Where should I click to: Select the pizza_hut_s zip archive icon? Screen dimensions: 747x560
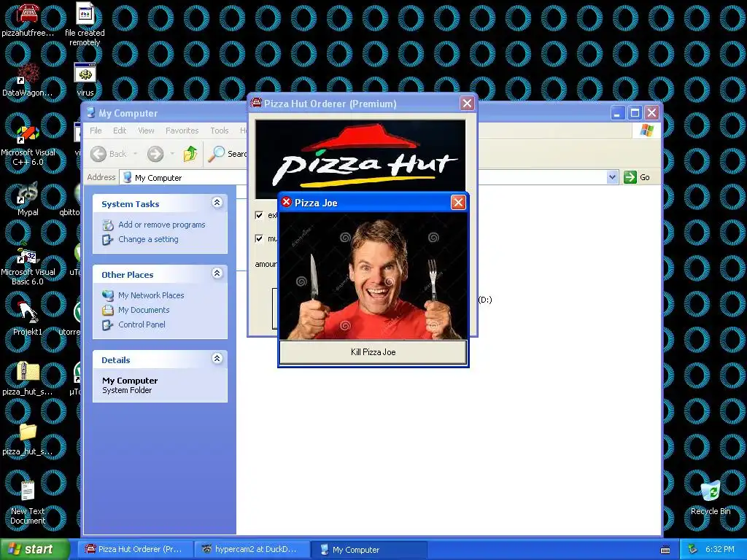(28, 378)
